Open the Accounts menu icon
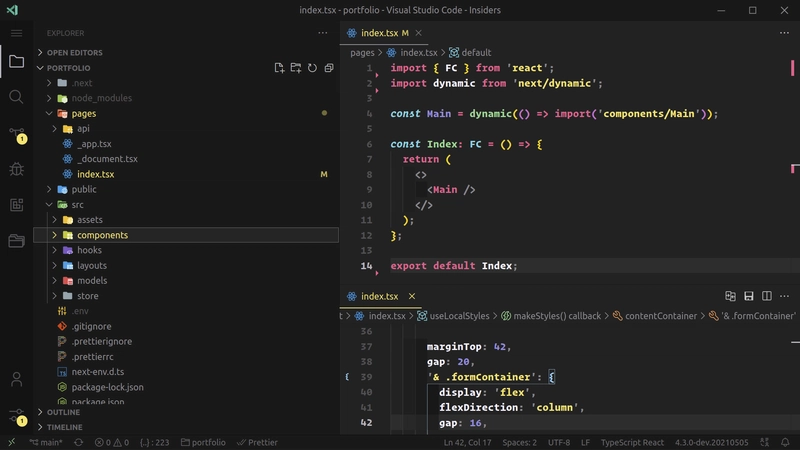800x450 pixels. tap(16, 379)
